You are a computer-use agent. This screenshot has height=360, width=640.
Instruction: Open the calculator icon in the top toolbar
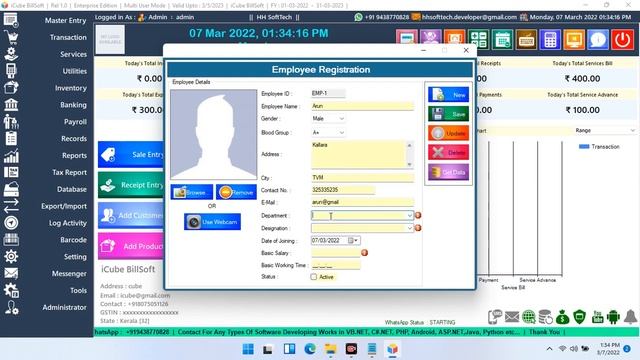point(550,40)
